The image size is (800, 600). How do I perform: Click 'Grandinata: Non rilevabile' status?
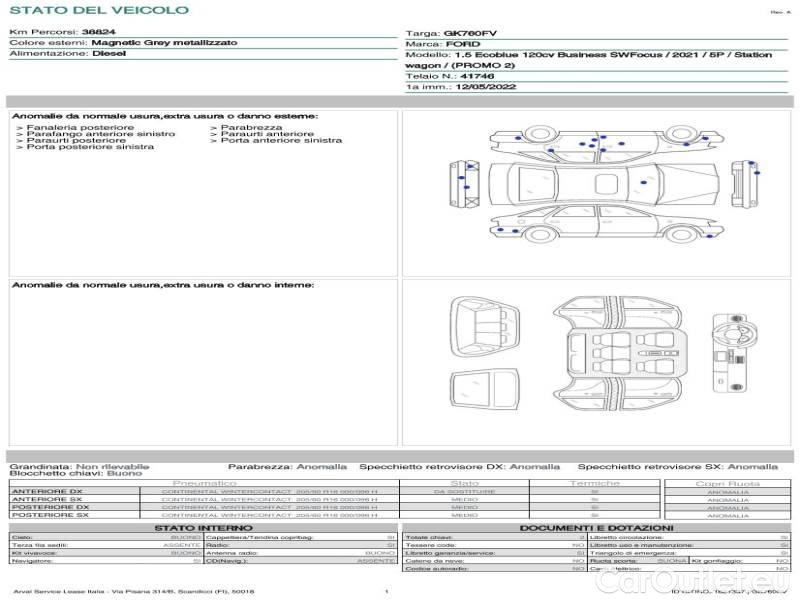coord(80,466)
